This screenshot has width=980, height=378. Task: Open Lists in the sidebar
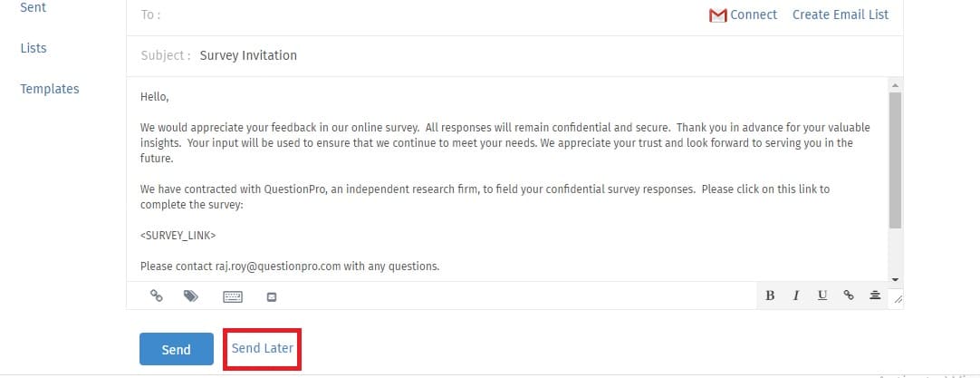(34, 48)
